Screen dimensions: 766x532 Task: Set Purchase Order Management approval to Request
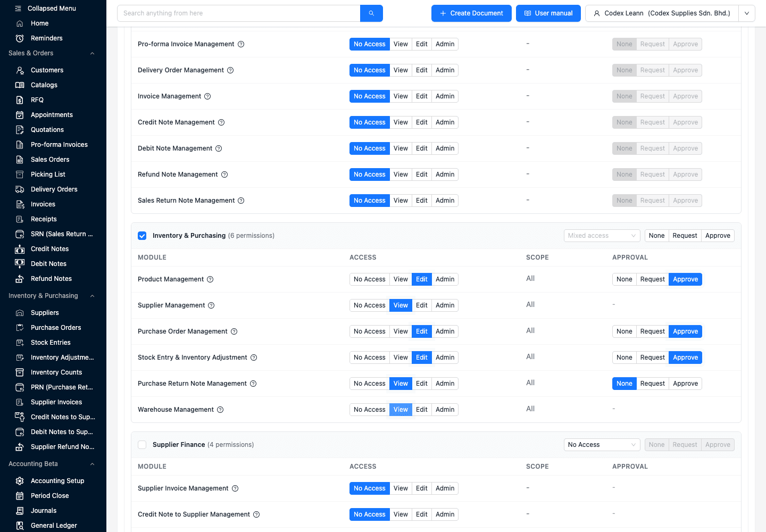click(x=653, y=331)
